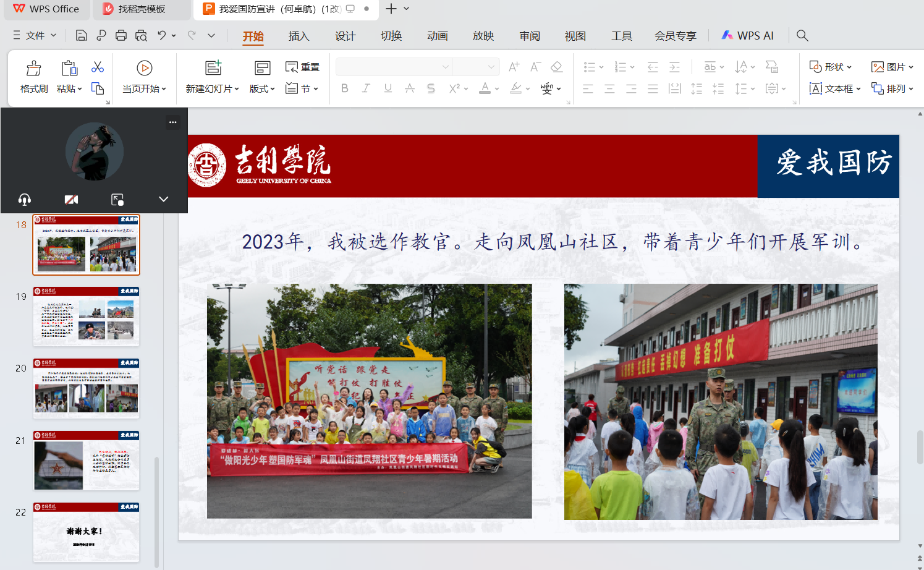
Task: Toggle the camera off icon in call panel
Action: click(x=71, y=199)
